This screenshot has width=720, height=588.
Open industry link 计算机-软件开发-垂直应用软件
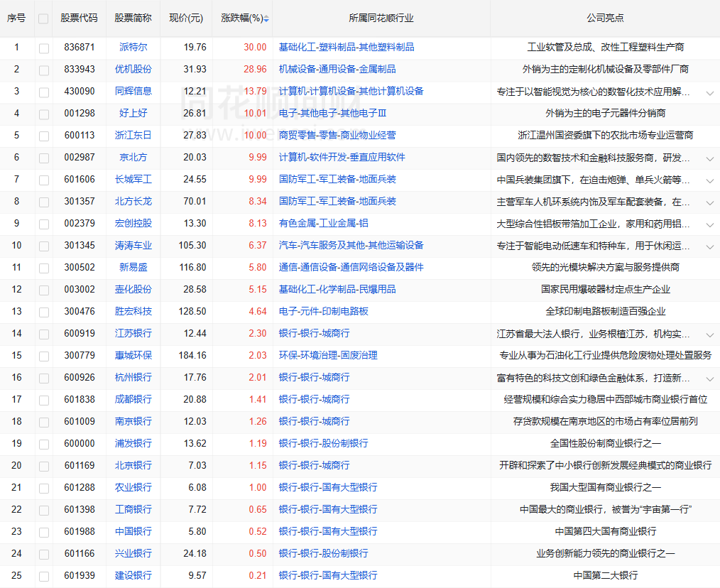click(342, 157)
